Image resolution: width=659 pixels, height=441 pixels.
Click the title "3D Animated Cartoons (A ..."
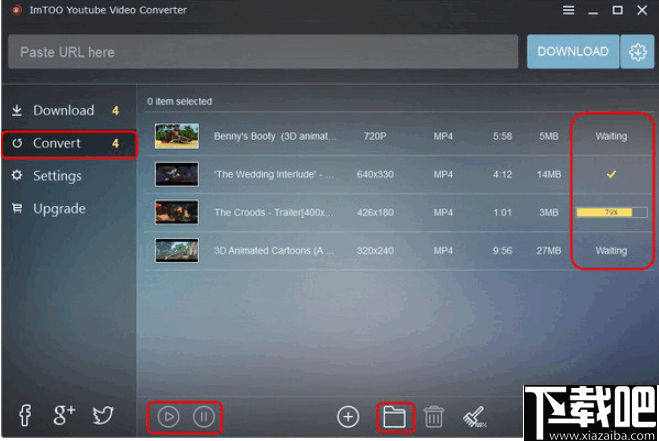274,251
